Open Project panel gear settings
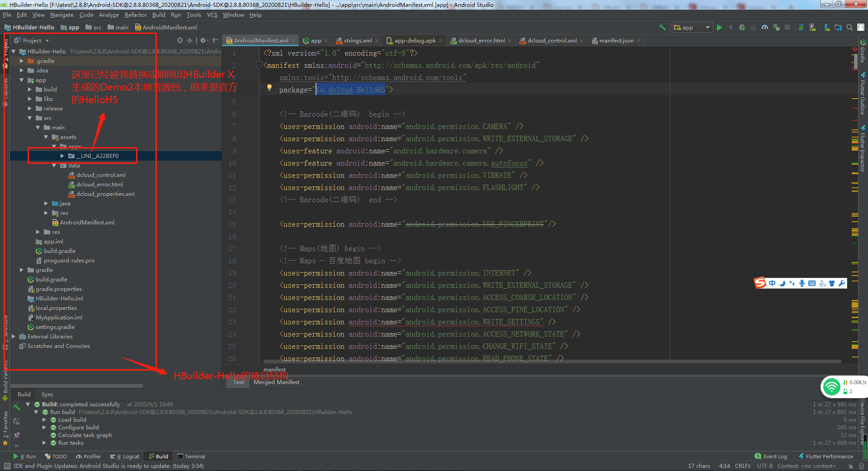The image size is (868, 471). pyautogui.click(x=204, y=40)
